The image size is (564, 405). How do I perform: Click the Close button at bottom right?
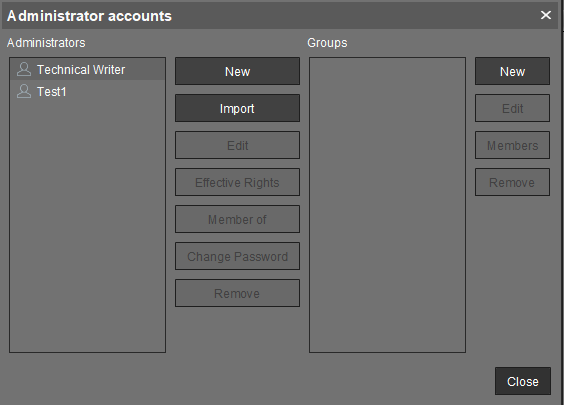[523, 381]
